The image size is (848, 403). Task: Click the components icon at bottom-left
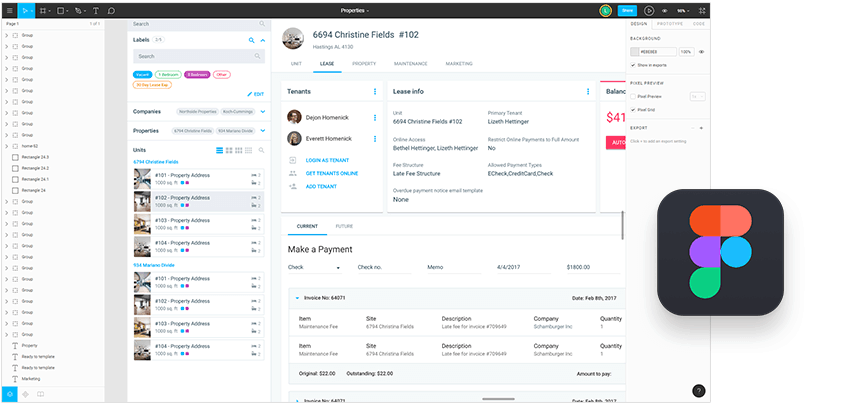click(x=25, y=394)
